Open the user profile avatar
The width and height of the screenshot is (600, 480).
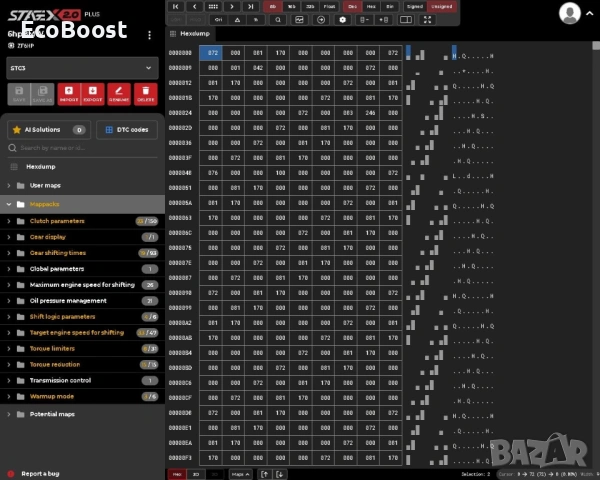pyautogui.click(x=569, y=13)
